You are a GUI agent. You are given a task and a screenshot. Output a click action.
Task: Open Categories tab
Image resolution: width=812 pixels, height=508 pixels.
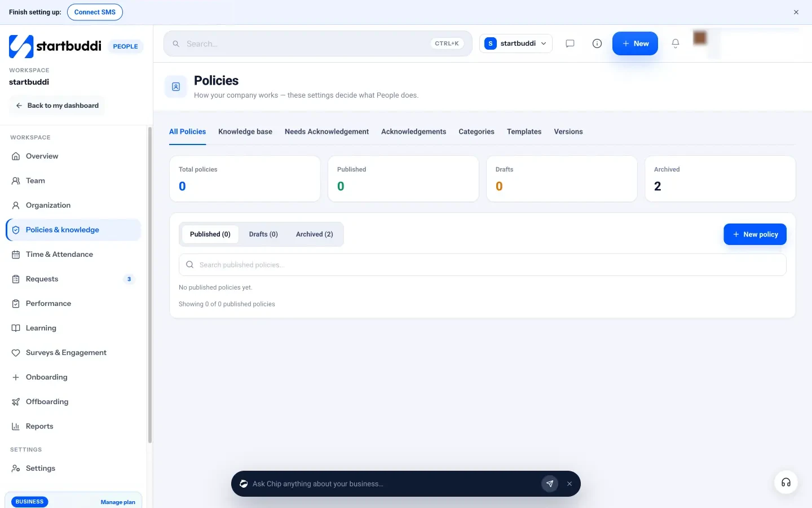476,132
